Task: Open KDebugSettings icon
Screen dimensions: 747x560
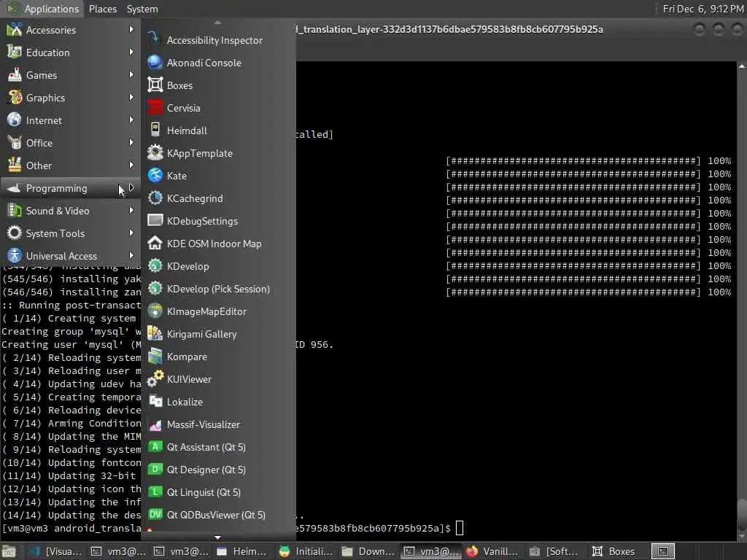Action: point(155,221)
